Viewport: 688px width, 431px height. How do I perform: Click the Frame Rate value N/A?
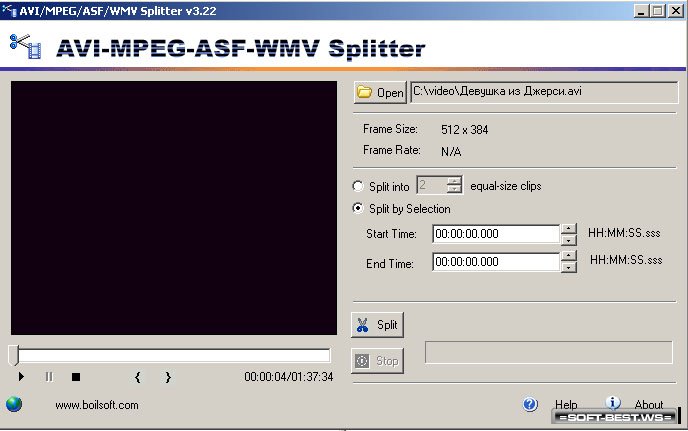(451, 151)
